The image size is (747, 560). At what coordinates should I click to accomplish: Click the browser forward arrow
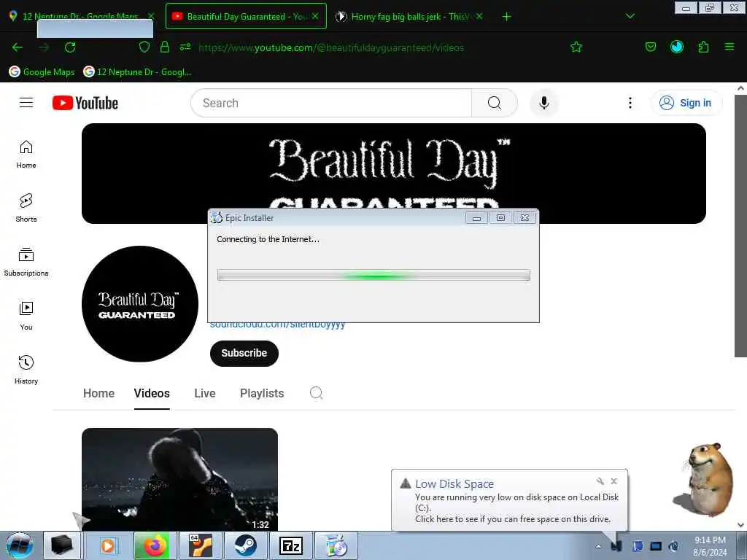tap(44, 47)
